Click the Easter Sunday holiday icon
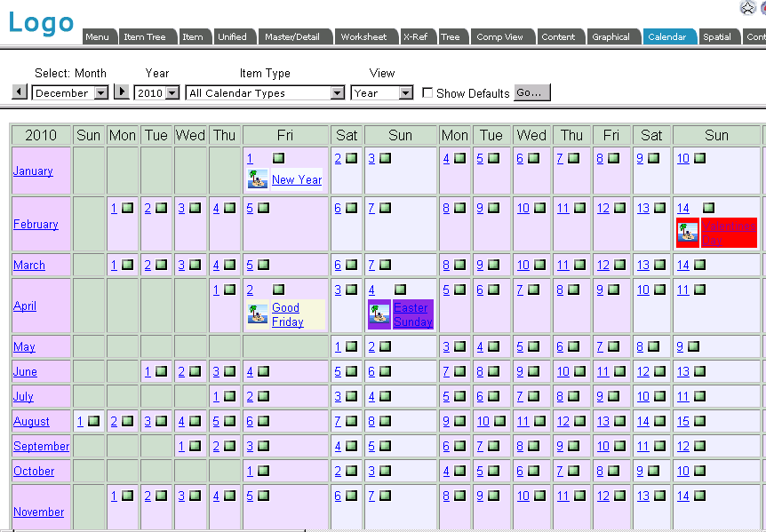The image size is (766, 532). [x=379, y=314]
